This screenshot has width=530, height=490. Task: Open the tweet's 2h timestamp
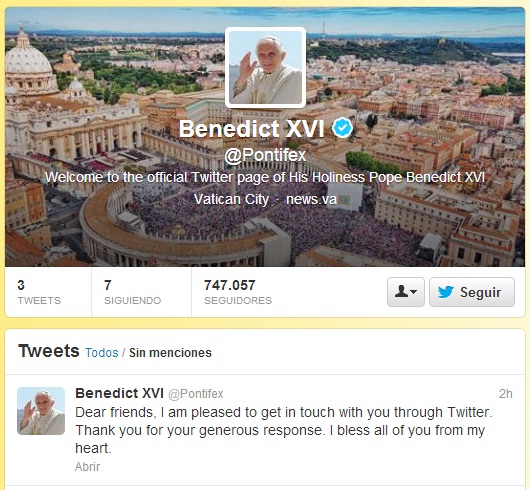point(506,394)
